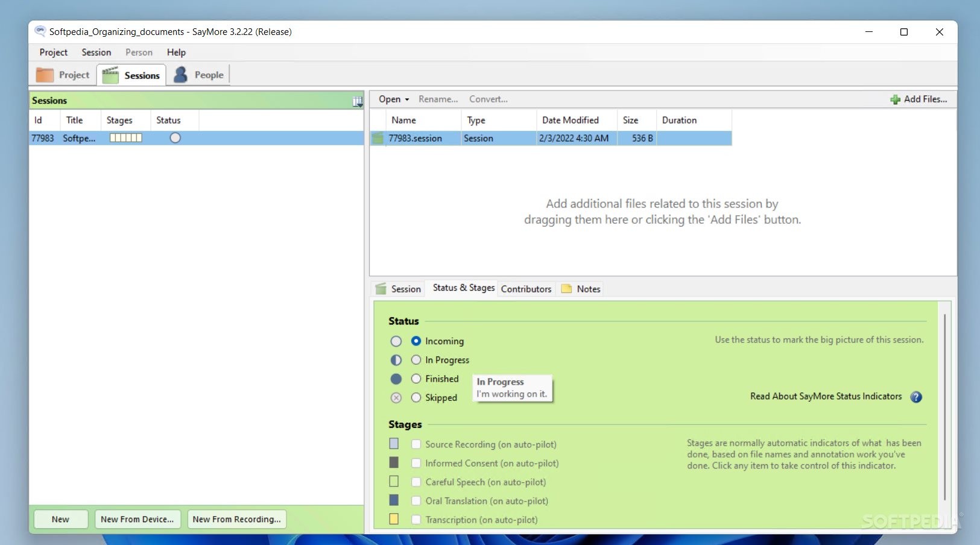Click the People silhouette icon
Image resolution: width=980 pixels, height=545 pixels.
pos(180,75)
